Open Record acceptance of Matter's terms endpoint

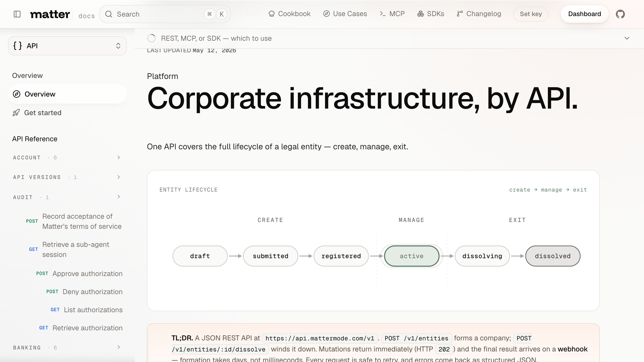(74, 221)
